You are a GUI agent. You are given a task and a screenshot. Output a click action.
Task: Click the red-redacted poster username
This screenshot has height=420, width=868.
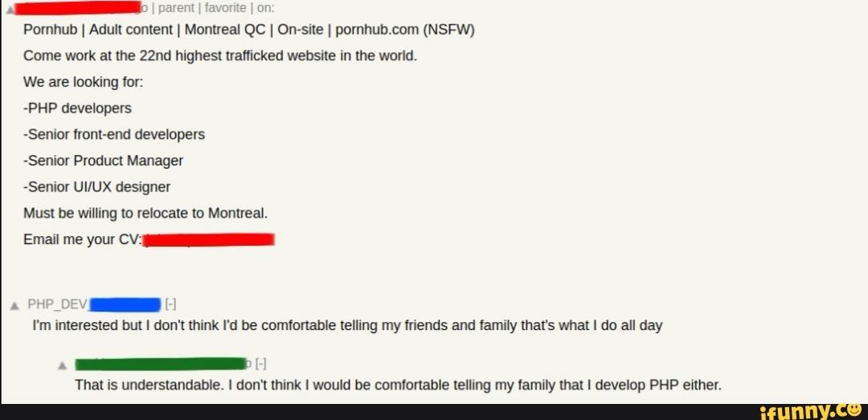76,7
